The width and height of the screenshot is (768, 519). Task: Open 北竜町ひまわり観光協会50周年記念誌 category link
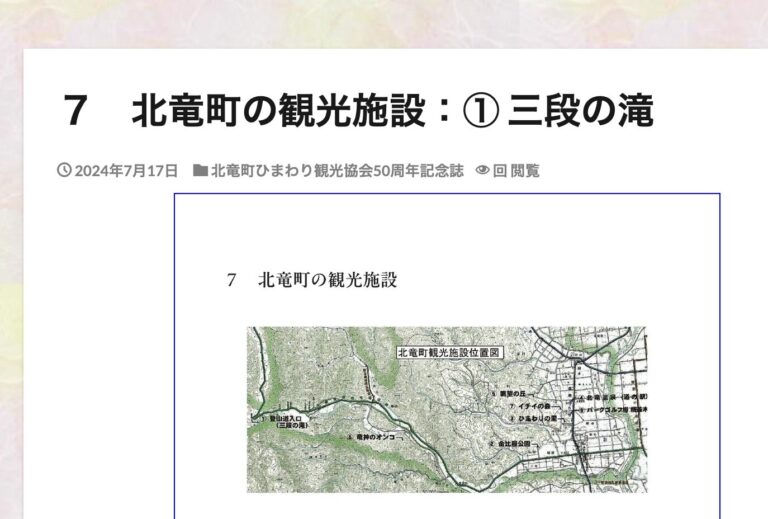point(337,171)
